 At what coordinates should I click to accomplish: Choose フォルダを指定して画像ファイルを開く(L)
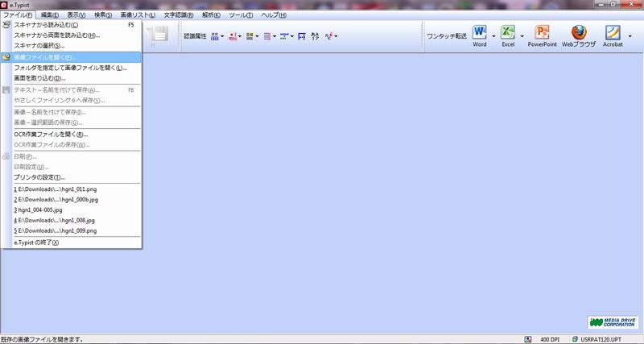pos(72,68)
